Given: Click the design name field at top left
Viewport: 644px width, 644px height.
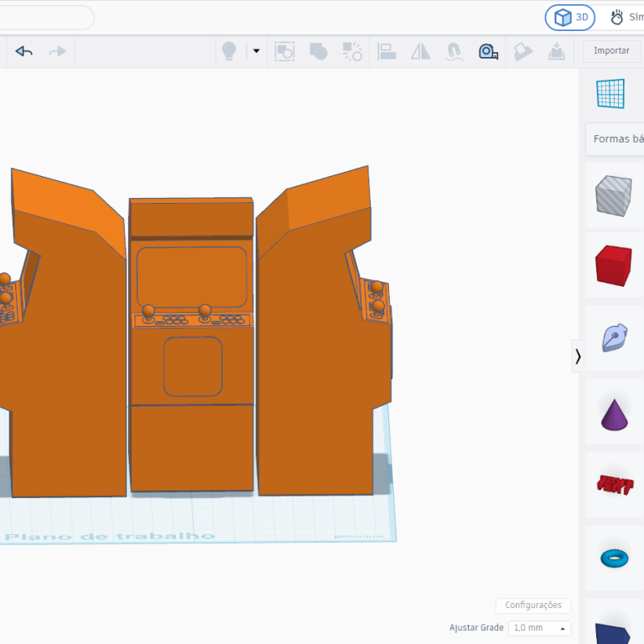Looking at the screenshot, I should click(46, 18).
